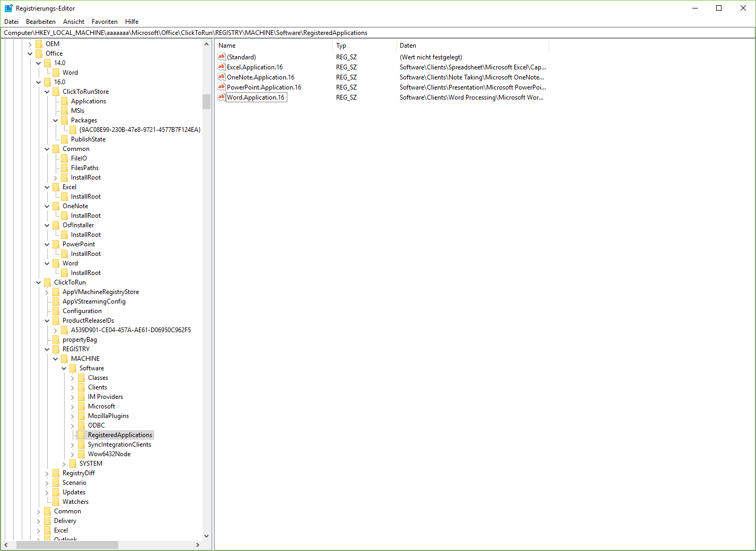This screenshot has height=551, width=756.
Task: Click the folder icon beside ClickToRunStore
Action: click(x=56, y=92)
